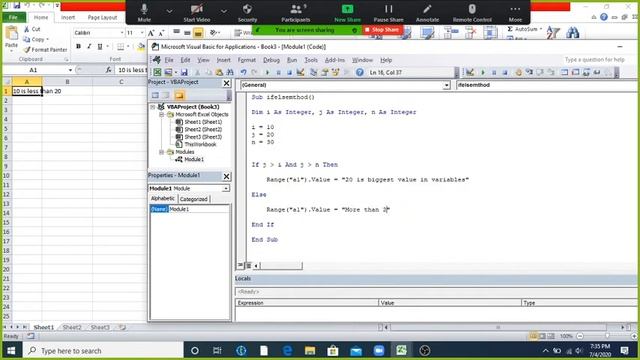
Task: Open the Object (General) dropdown
Action: (447, 85)
